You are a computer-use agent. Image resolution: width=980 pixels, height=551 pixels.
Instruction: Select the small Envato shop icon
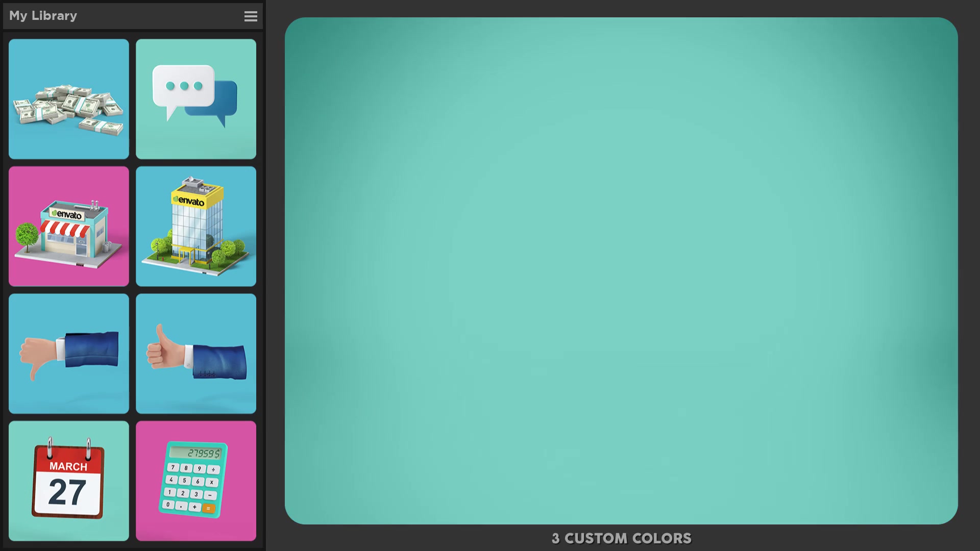pos(69,227)
